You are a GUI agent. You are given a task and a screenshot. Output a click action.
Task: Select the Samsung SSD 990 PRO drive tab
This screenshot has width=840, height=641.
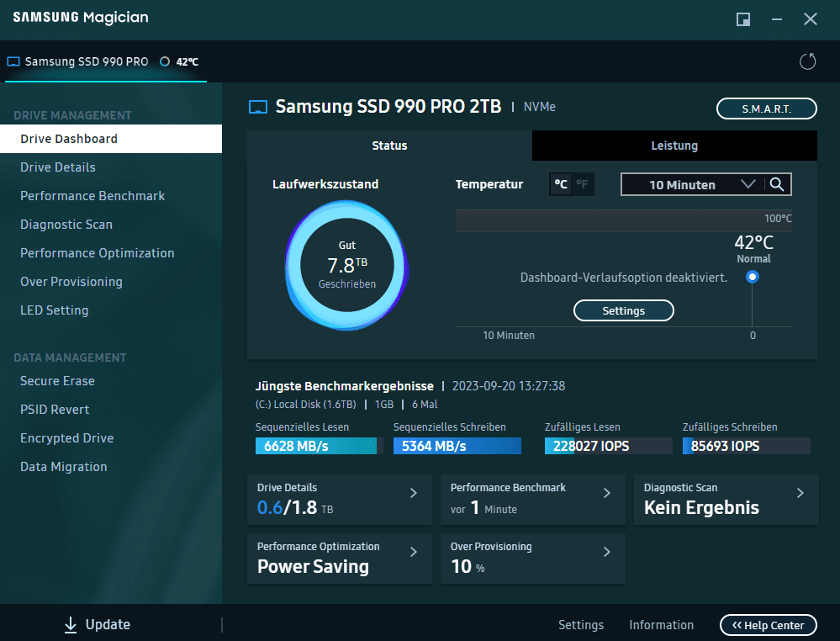(106, 61)
